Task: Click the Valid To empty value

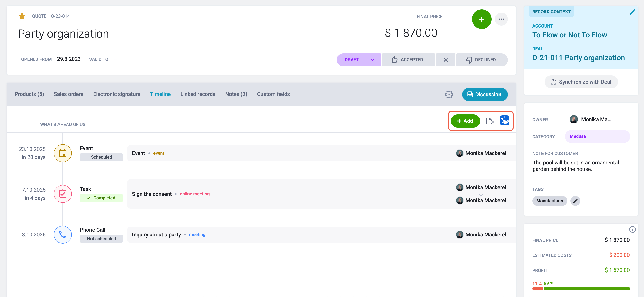Action: point(115,59)
